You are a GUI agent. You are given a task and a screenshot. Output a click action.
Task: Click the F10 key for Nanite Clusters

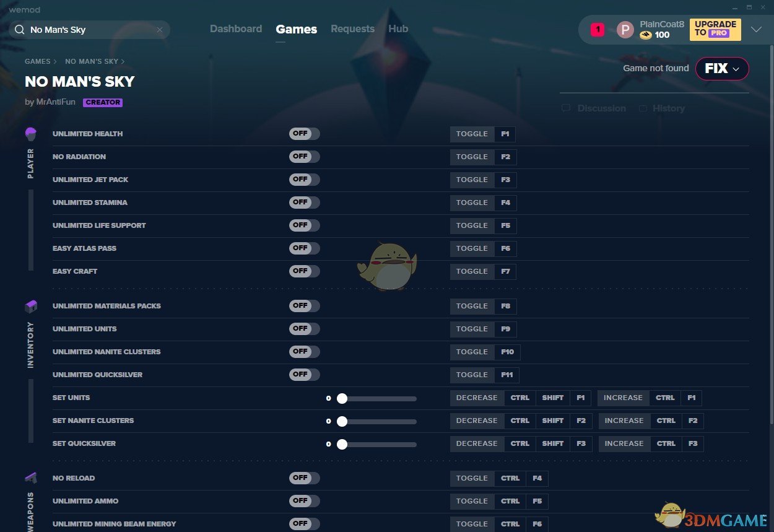[508, 352]
